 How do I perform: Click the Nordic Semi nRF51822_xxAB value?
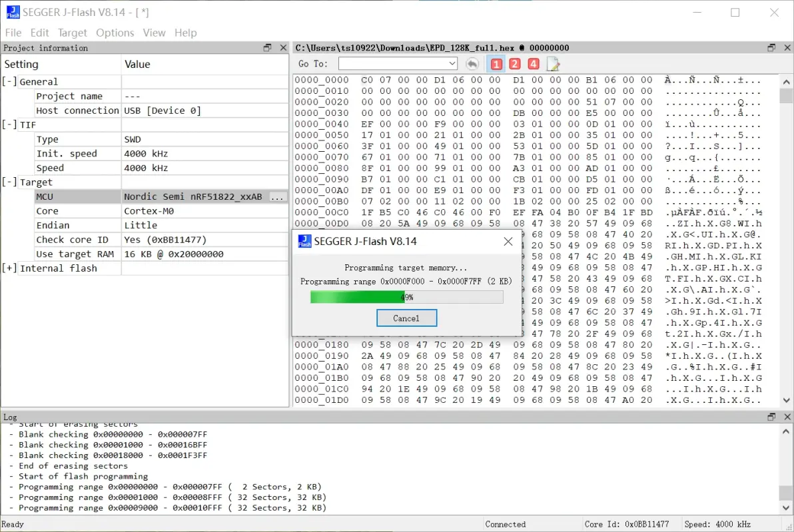pyautogui.click(x=193, y=196)
